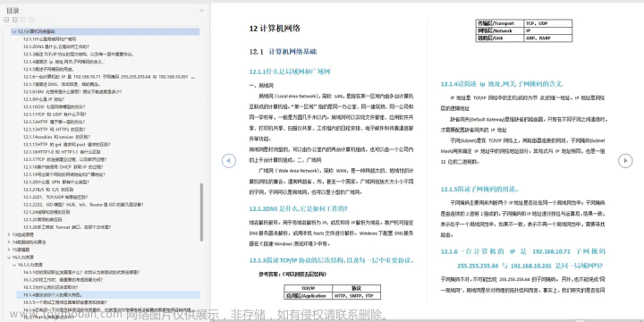This screenshot has width=644, height=322.
Task: Select outline heading 12.1 计算机网络基础
Action: (36, 31)
